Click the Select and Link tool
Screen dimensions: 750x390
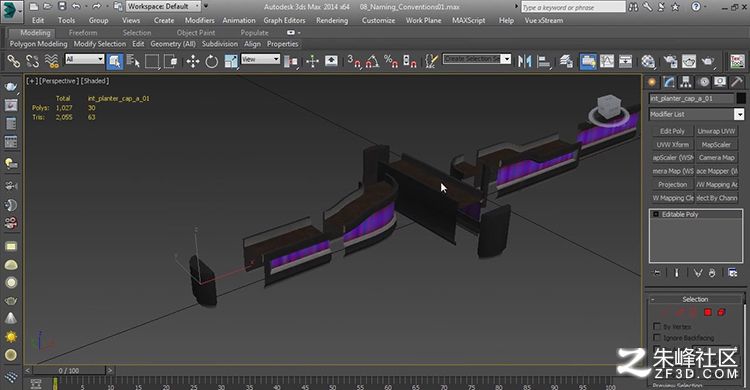(13, 61)
